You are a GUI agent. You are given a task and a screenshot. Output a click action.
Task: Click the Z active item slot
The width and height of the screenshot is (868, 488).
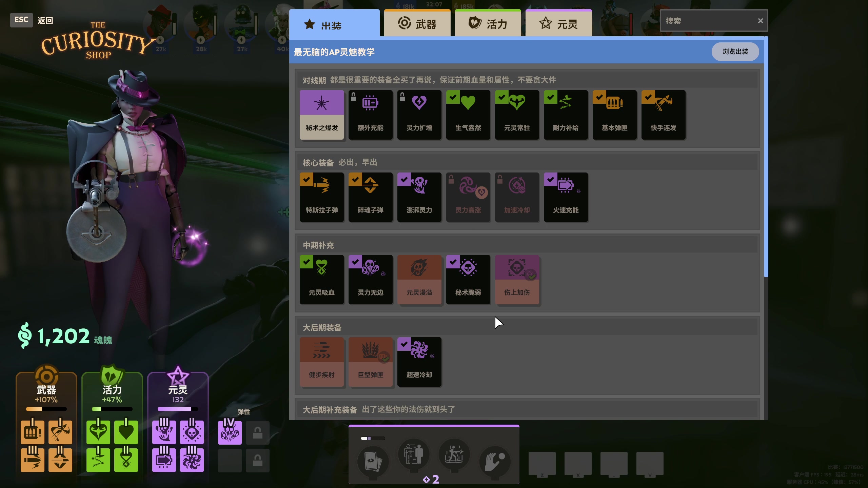(x=542, y=464)
